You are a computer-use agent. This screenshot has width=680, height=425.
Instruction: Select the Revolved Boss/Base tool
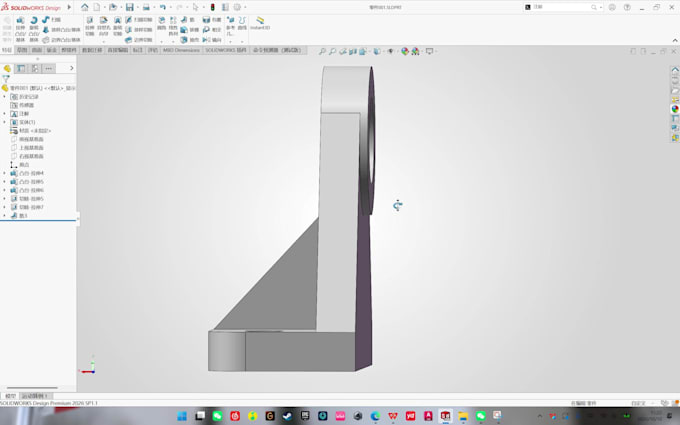click(34, 29)
